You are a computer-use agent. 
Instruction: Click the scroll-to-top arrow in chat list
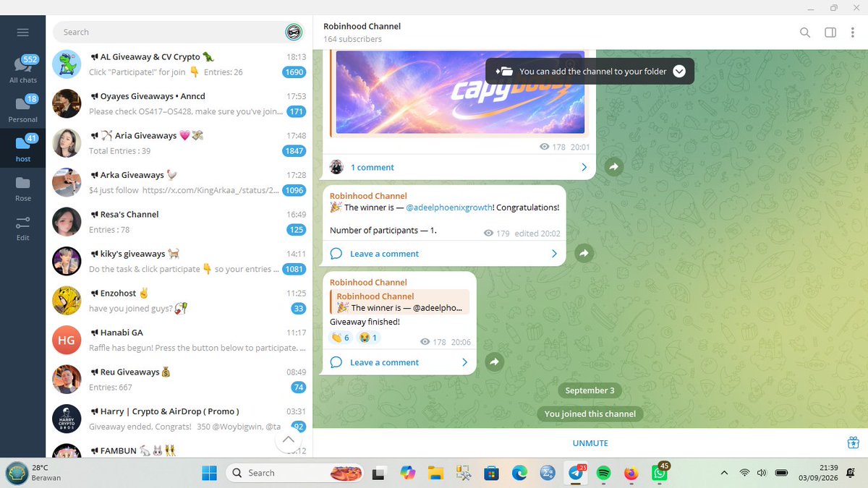point(288,440)
